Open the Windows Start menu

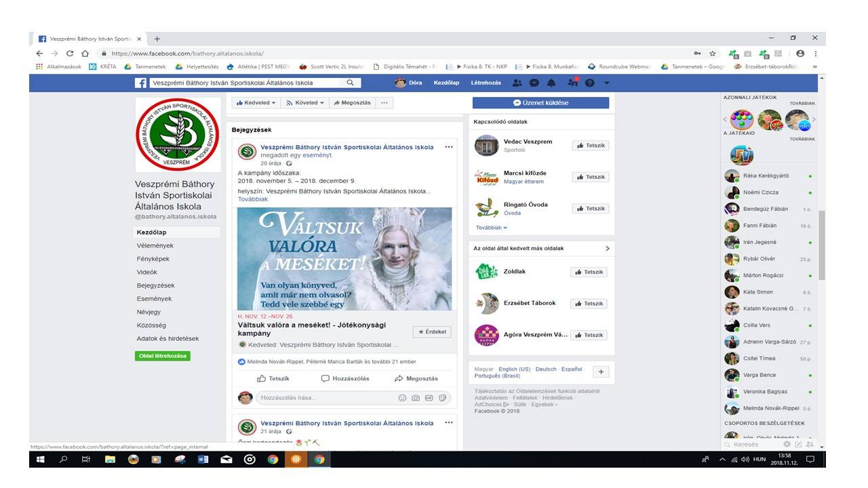coord(41,459)
